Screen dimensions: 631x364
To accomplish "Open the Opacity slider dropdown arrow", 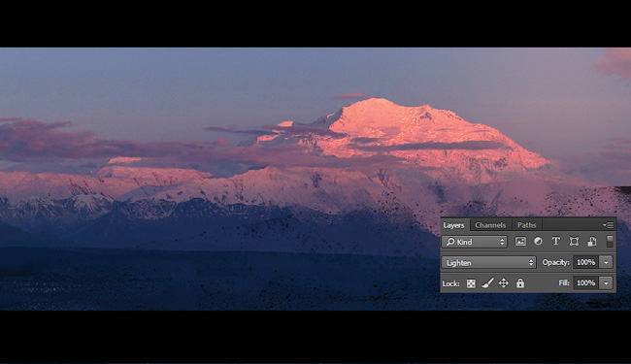I will [x=606, y=263].
